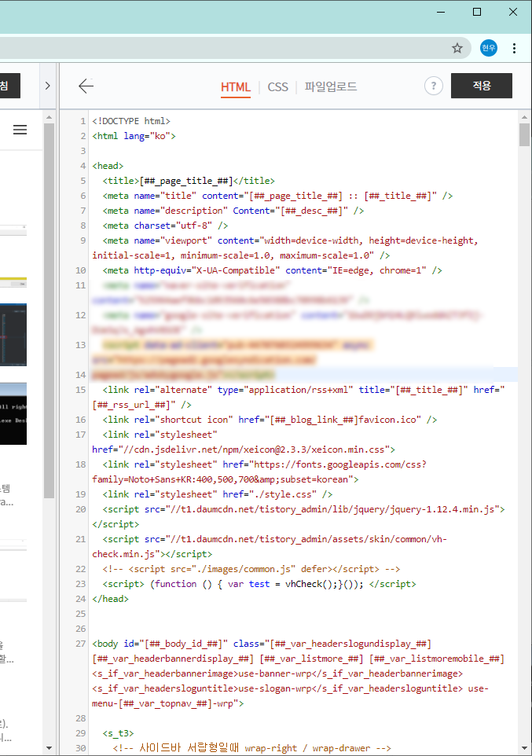Viewport: 532px width, 756px height.
Task: Open the help question mark icon
Action: tap(434, 86)
